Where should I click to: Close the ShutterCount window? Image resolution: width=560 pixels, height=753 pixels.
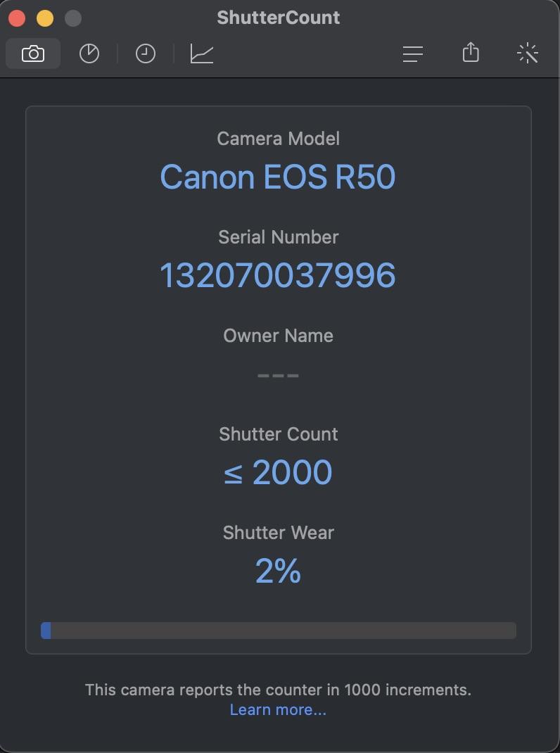tap(17, 18)
